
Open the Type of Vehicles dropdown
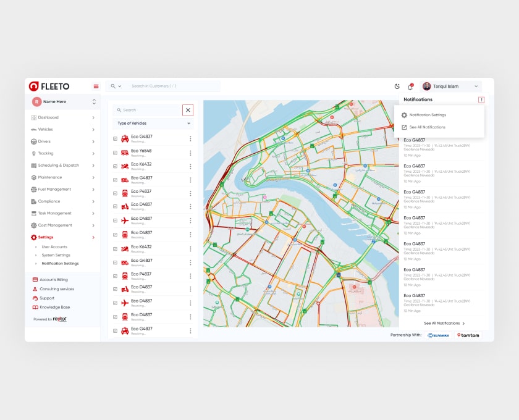(154, 124)
